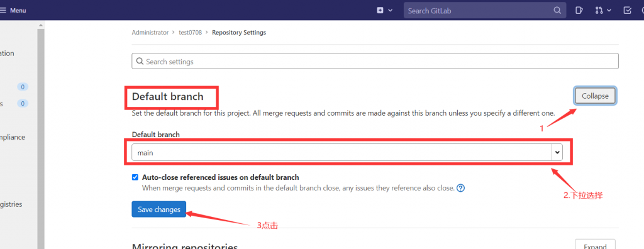Click the create new plus icon
The image size is (644, 249).
tap(380, 10)
